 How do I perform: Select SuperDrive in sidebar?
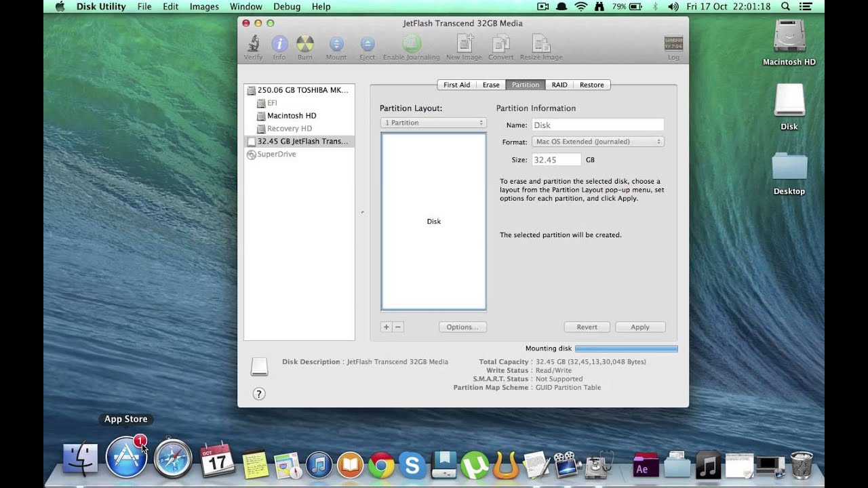click(299, 155)
